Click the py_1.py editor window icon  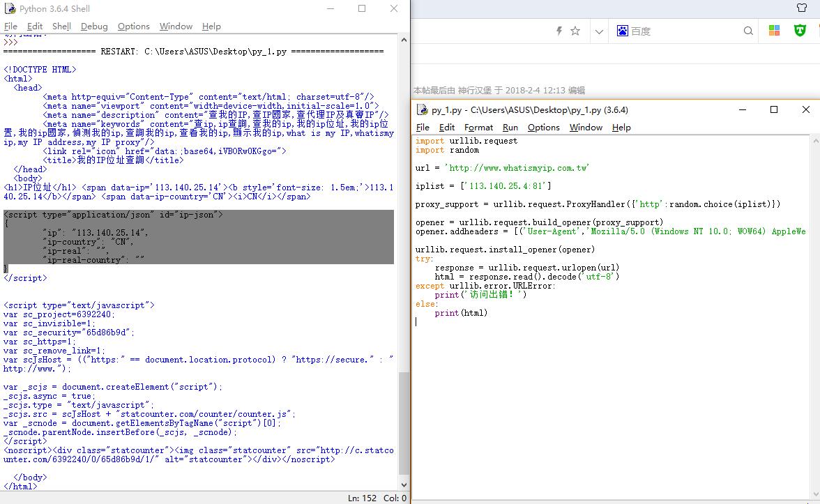pyautogui.click(x=422, y=110)
